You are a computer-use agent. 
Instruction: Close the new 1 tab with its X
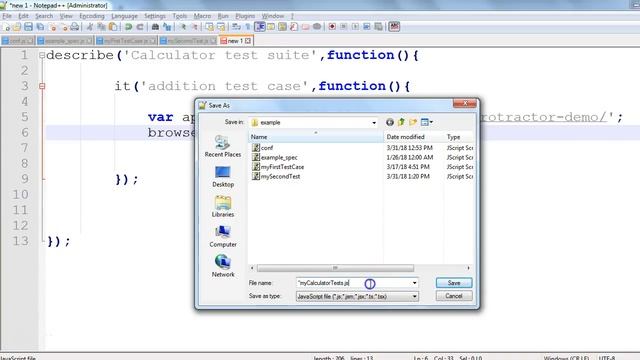(x=248, y=41)
